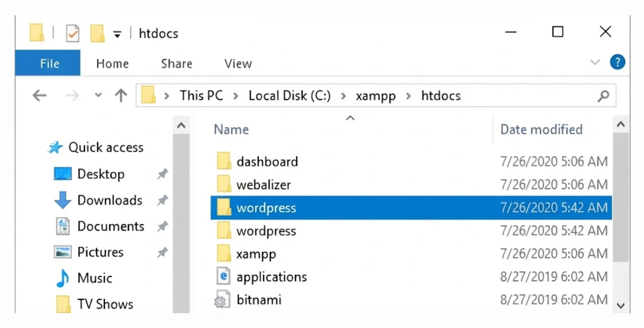Viewport: 644px width, 328px height.
Task: Click navigation pane scrollbar up arrow
Action: [x=181, y=125]
